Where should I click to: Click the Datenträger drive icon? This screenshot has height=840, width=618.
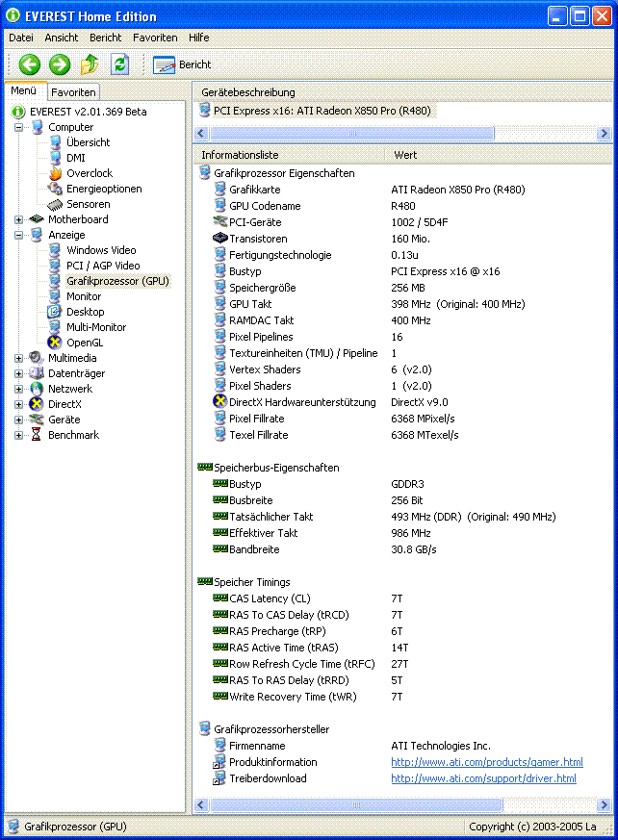(x=36, y=373)
